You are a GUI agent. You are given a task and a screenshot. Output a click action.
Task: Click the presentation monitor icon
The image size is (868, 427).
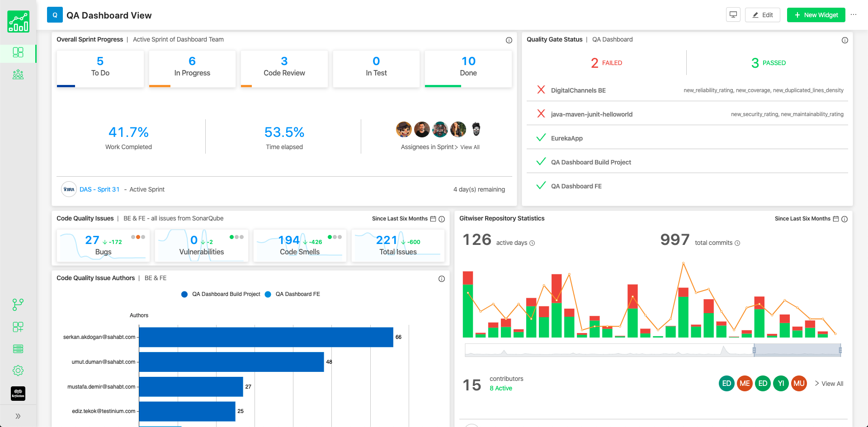point(733,15)
